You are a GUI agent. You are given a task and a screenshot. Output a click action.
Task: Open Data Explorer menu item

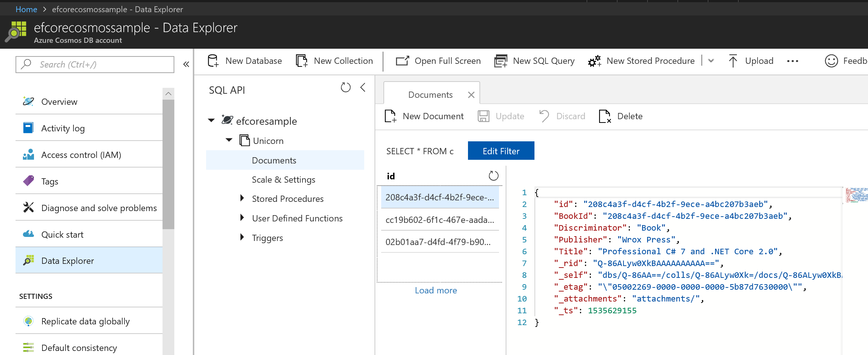tap(89, 261)
